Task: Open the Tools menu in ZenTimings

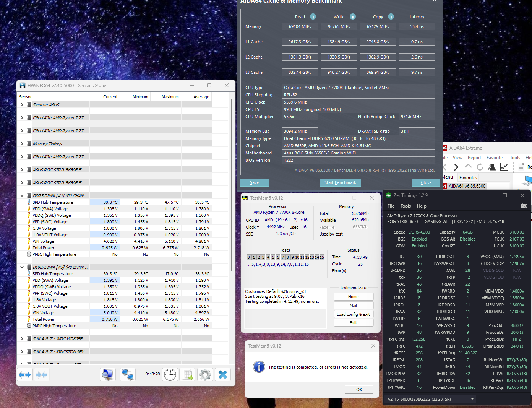Action: click(x=405, y=206)
